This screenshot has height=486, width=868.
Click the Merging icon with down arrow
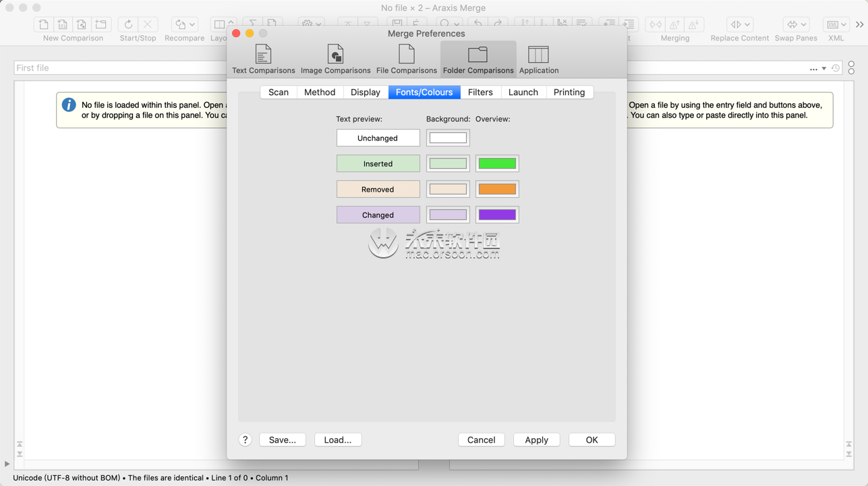693,24
